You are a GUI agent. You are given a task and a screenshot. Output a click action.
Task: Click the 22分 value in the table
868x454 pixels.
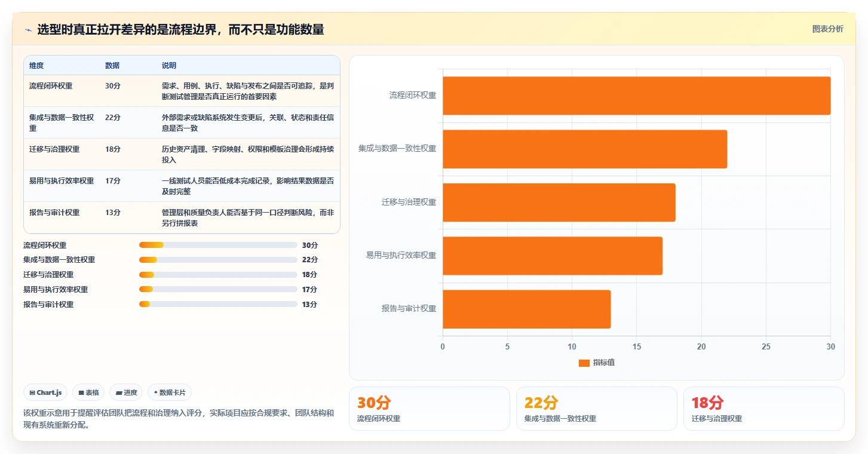tap(113, 118)
